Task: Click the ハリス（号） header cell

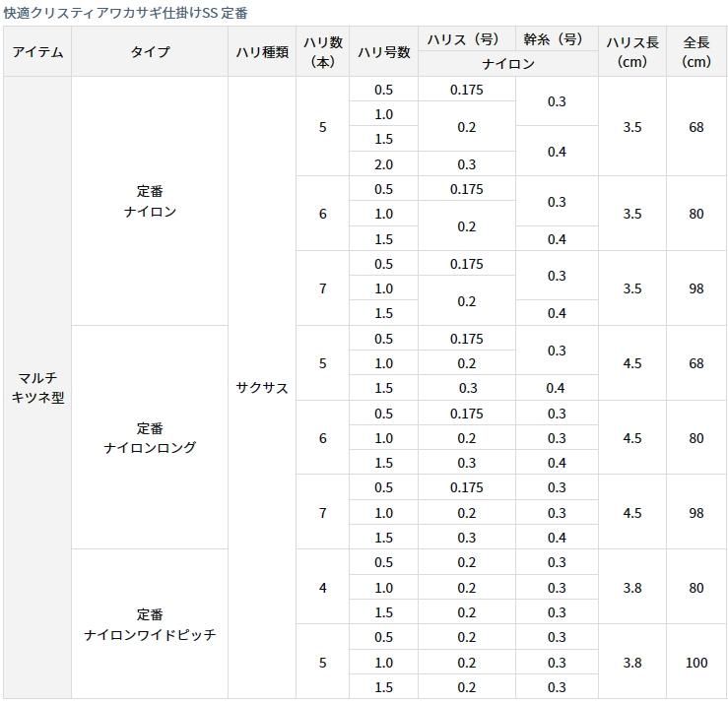Action: click(x=466, y=40)
